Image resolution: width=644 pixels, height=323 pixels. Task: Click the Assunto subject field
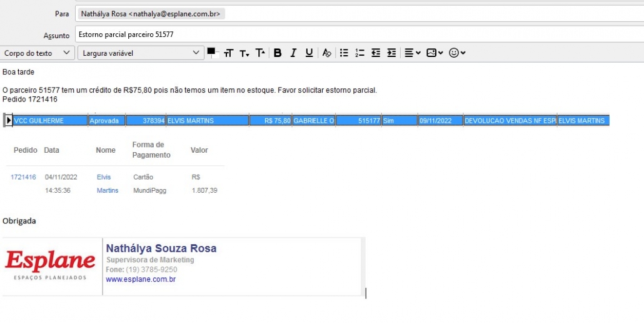pyautogui.click(x=356, y=34)
